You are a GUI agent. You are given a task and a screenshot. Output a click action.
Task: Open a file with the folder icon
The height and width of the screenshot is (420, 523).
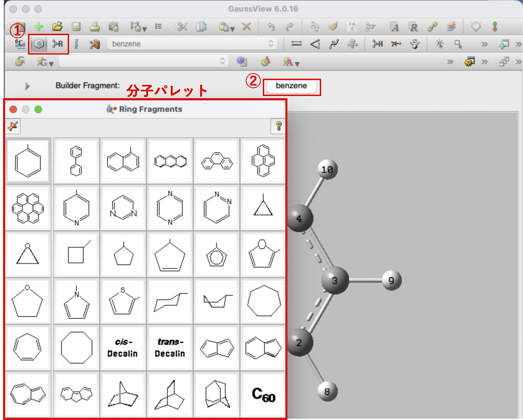[x=57, y=27]
